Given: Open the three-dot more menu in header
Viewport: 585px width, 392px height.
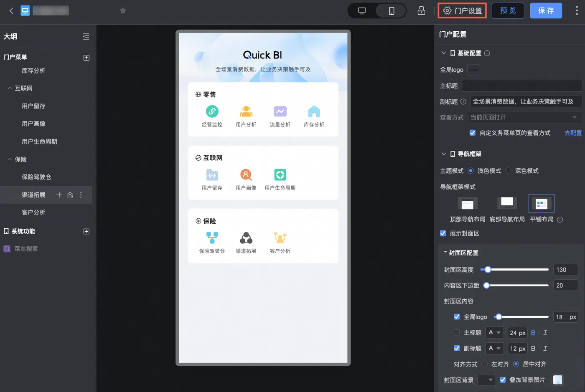Looking at the screenshot, I should coord(577,11).
